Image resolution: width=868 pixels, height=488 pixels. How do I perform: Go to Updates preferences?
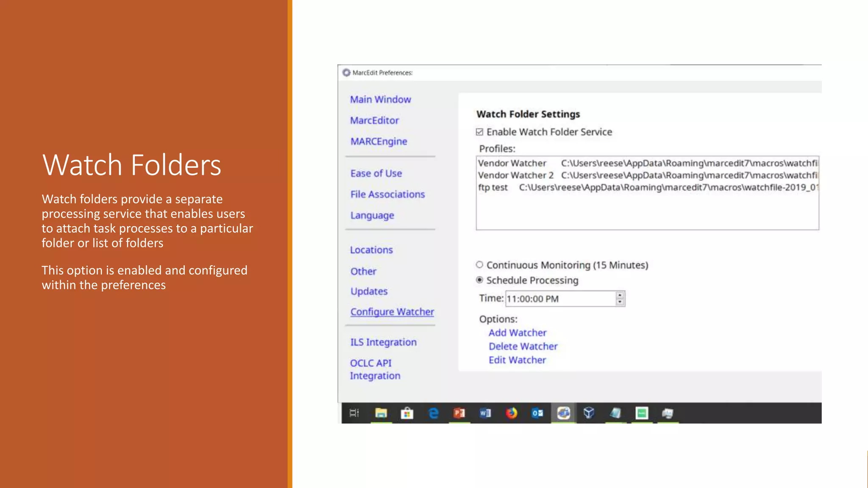point(369,291)
